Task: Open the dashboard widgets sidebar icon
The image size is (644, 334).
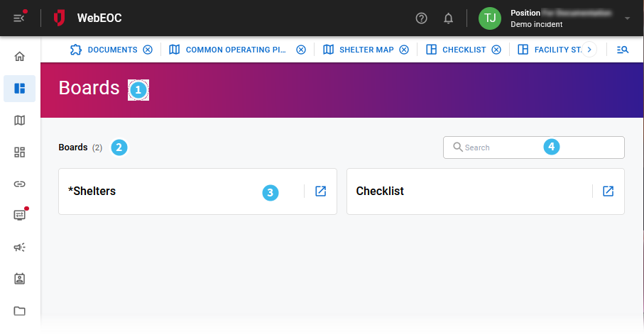Action: coord(20,152)
